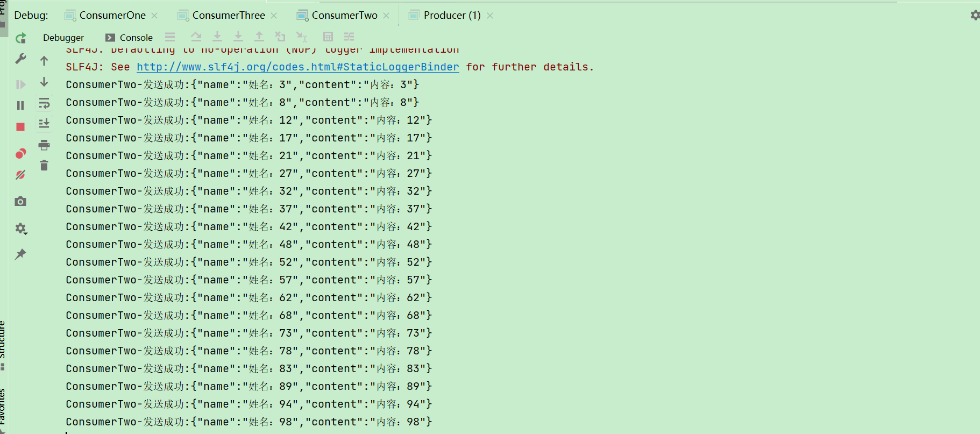
Task: Click the wrench icon to modify run configuration
Action: pyautogui.click(x=20, y=59)
